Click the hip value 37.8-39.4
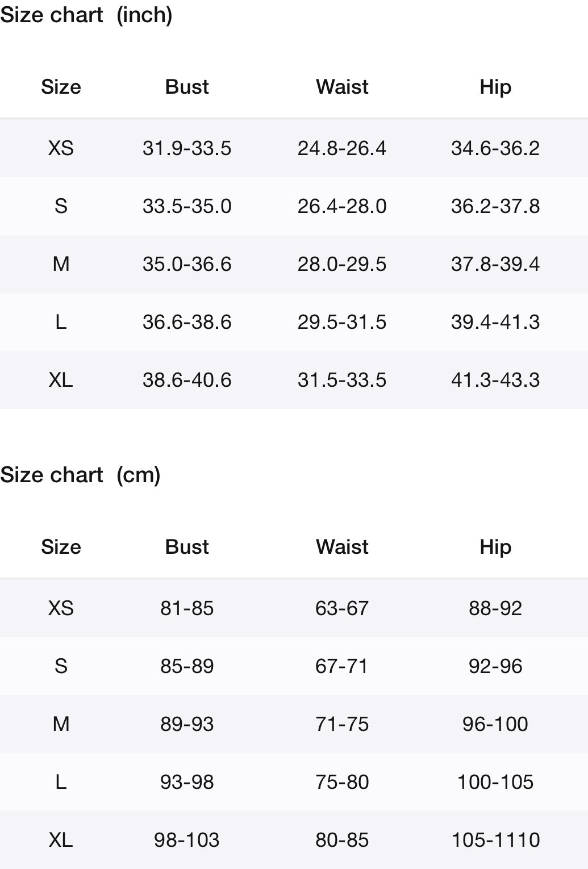Viewport: 588px width, 869px height. (x=495, y=264)
